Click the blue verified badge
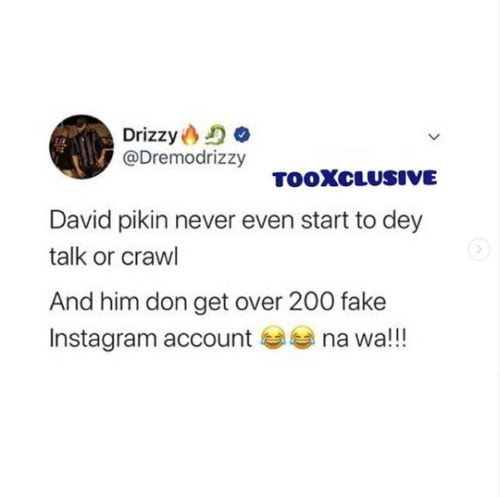Screen dimensions: 500x497 [x=242, y=135]
